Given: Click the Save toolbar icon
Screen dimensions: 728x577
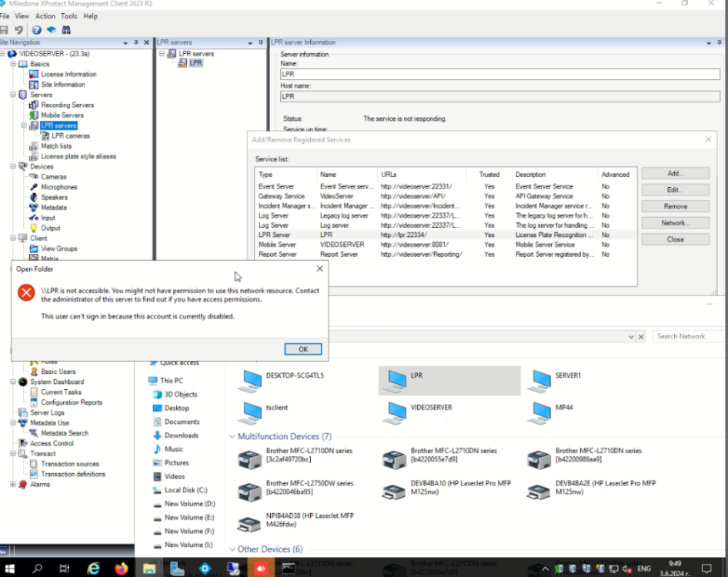Looking at the screenshot, I should pos(4,30).
